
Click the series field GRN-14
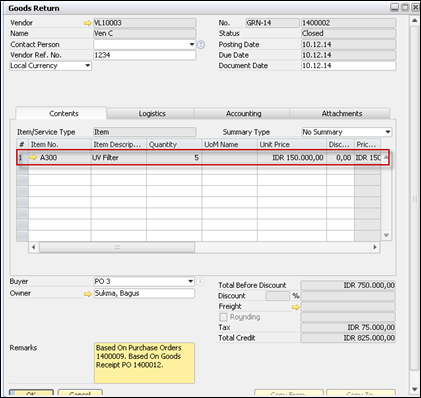(273, 23)
